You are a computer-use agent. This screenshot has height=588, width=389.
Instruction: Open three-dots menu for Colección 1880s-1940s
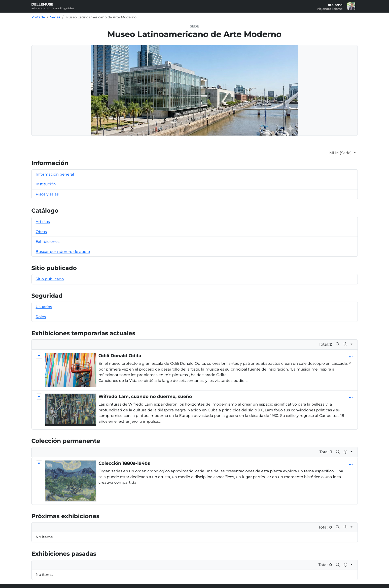(x=350, y=464)
